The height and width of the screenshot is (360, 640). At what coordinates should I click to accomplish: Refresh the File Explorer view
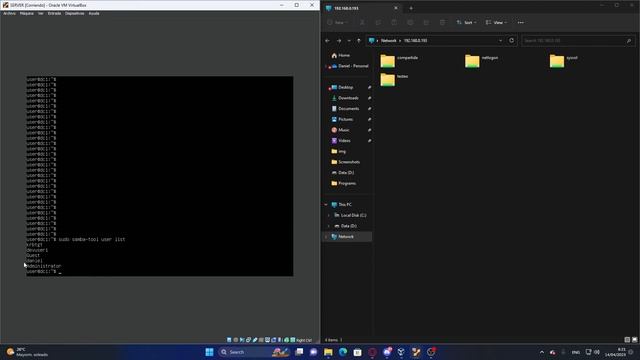click(511, 40)
